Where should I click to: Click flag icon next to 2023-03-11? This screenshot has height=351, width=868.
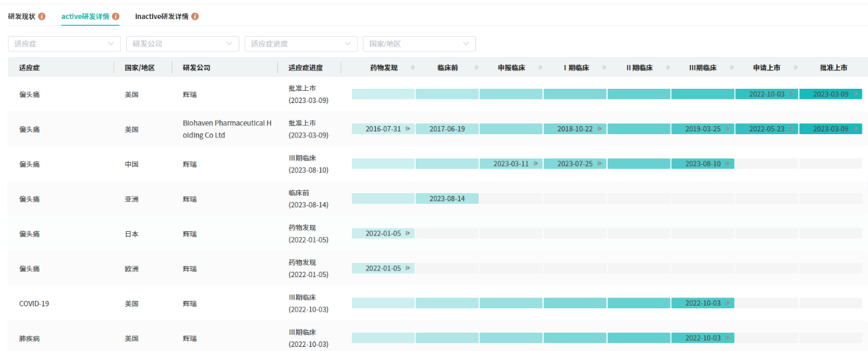tap(536, 164)
